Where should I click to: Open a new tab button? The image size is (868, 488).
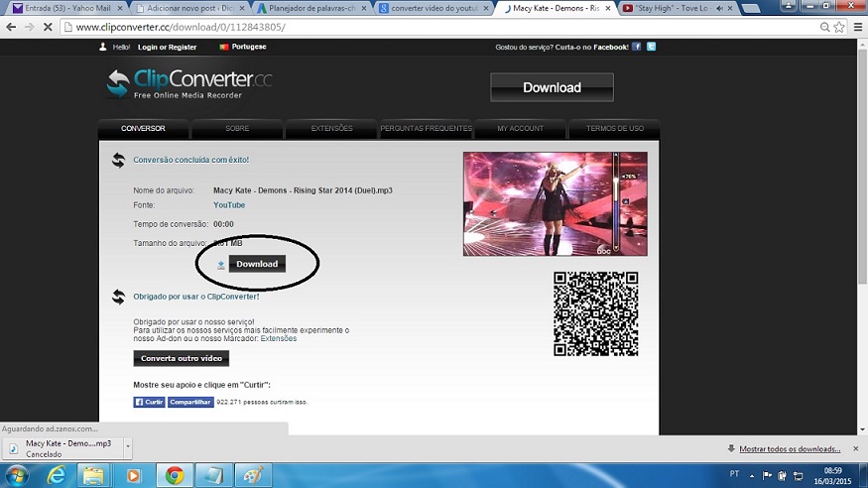click(751, 8)
